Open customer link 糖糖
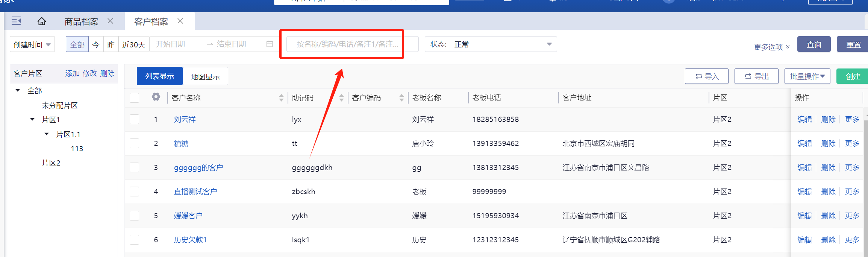868x257 pixels. [x=181, y=143]
